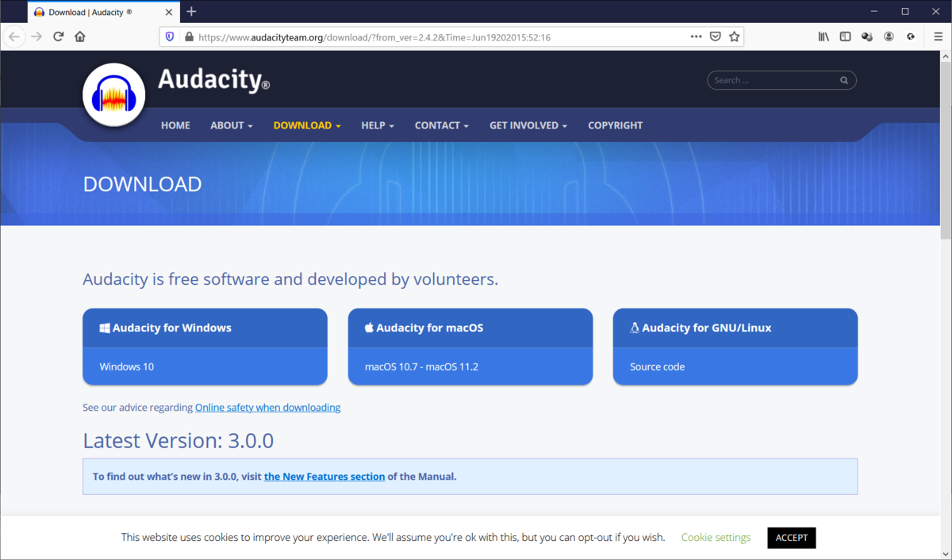This screenshot has width=952, height=560.
Task: Click the Audacity wordmark title
Action: pos(213,80)
